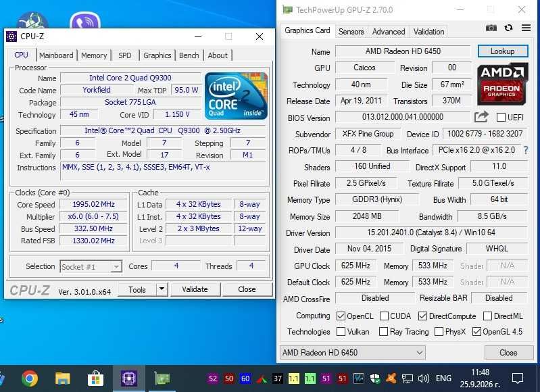Toggle the CUDA checkbox
This screenshot has width=540, height=392.
pyautogui.click(x=384, y=316)
